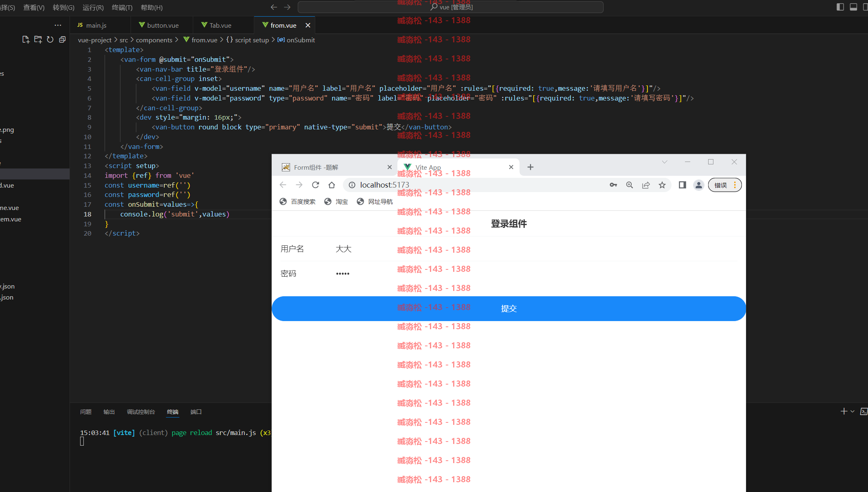Open the 问题 panel tab
868x492 pixels.
pyautogui.click(x=86, y=412)
